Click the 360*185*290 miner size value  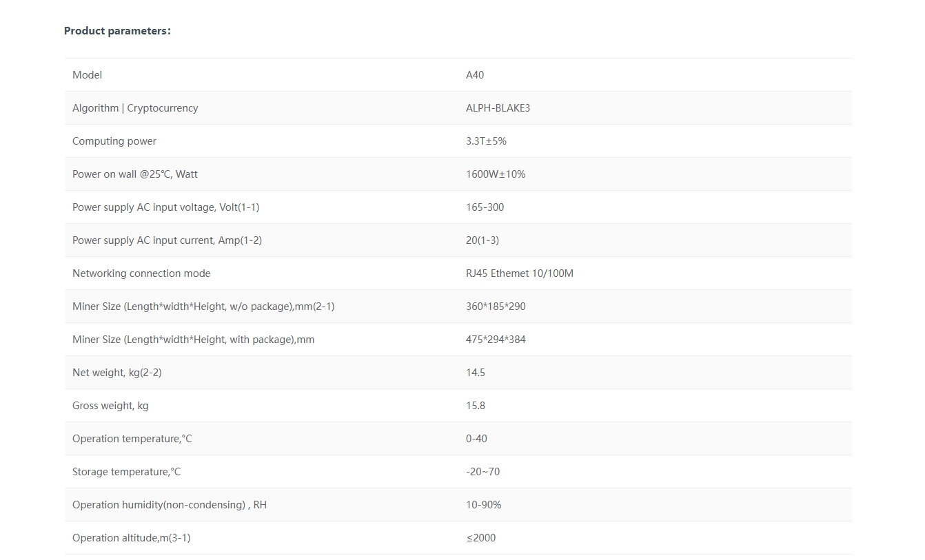496,307
